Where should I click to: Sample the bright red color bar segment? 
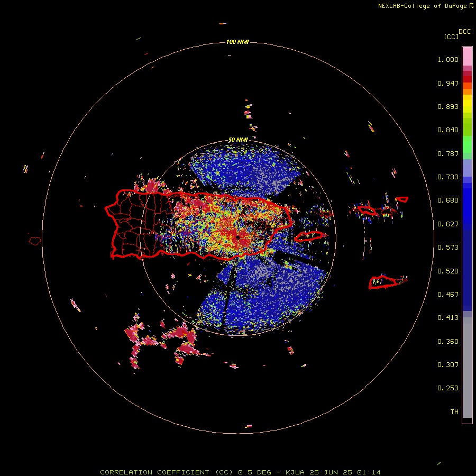coord(467,79)
